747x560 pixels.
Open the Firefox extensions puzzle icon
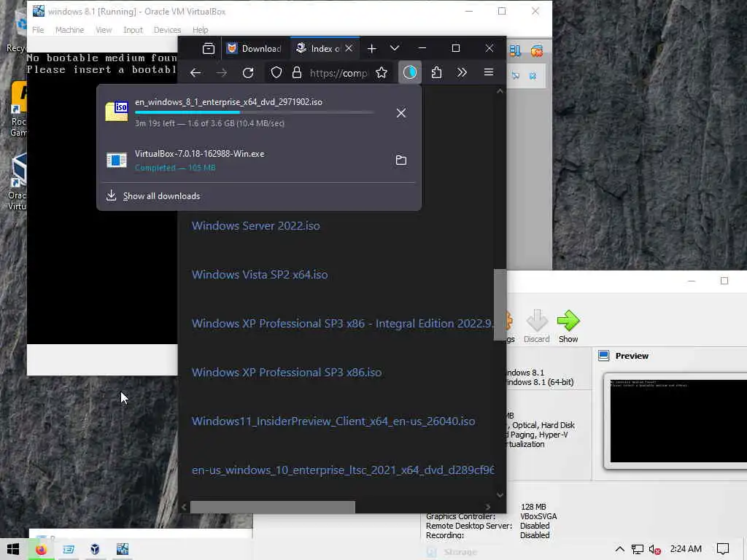pos(436,73)
